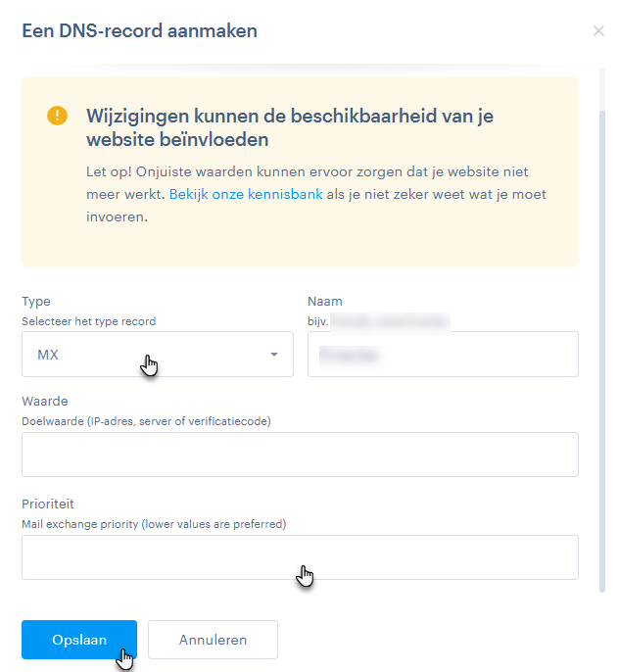Image resolution: width=618 pixels, height=672 pixels.
Task: Click the yellow warning exclamation icon
Action: [58, 116]
